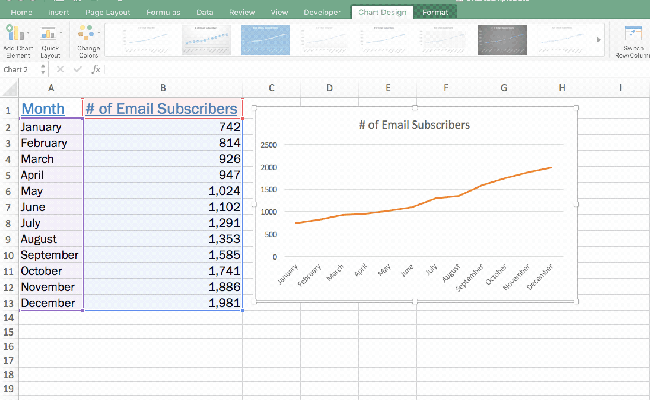Click the chart's top middle resize handle
Image resolution: width=650 pixels, height=400 pixels.
tap(415, 108)
